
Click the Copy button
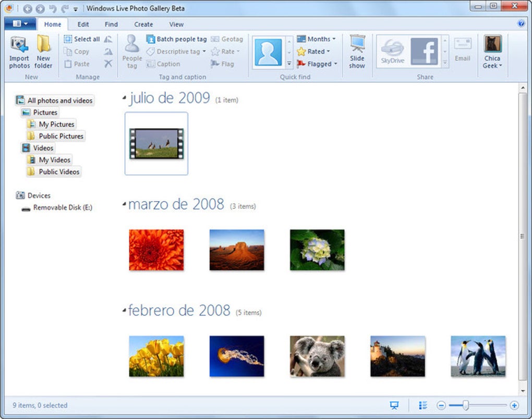[x=77, y=52]
